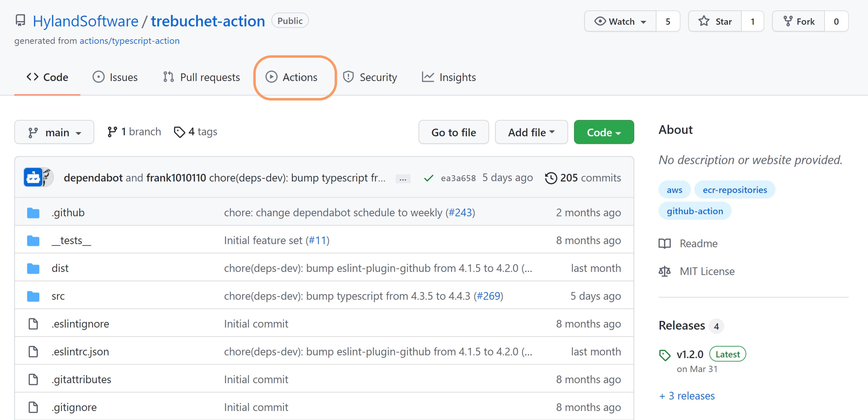
Task: View stargazers count 1
Action: click(752, 21)
